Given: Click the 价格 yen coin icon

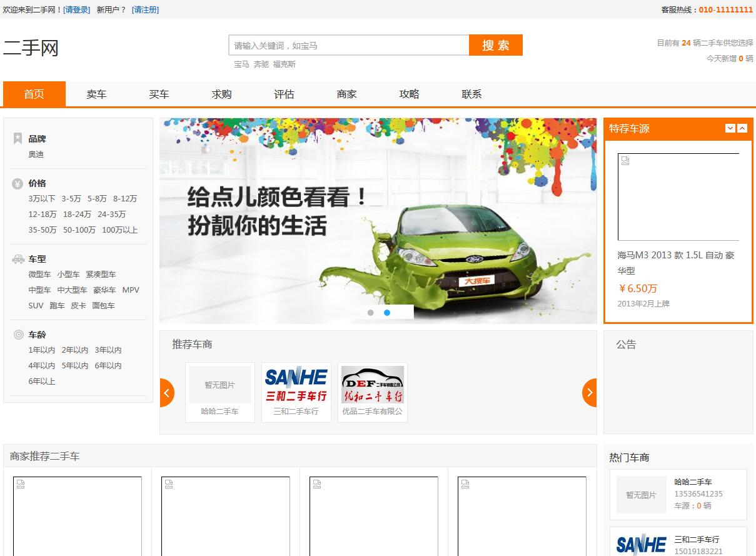Looking at the screenshot, I should point(18,183).
